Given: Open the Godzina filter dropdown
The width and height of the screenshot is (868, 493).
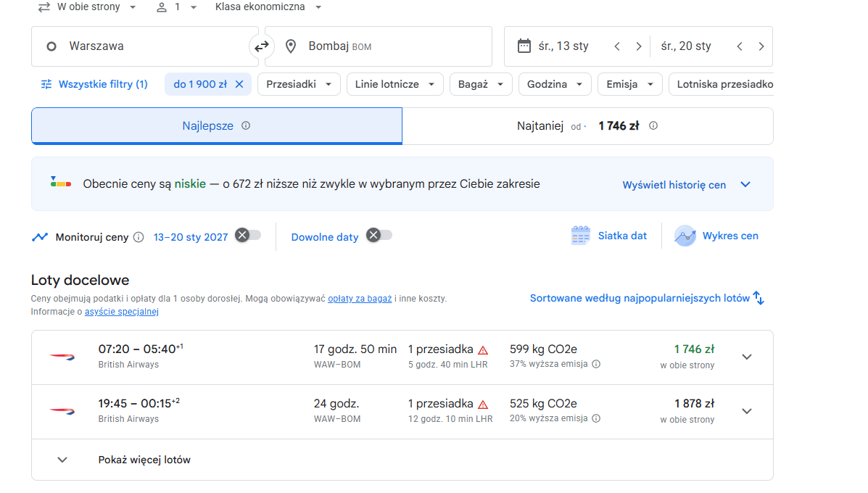Looking at the screenshot, I should pos(555,84).
